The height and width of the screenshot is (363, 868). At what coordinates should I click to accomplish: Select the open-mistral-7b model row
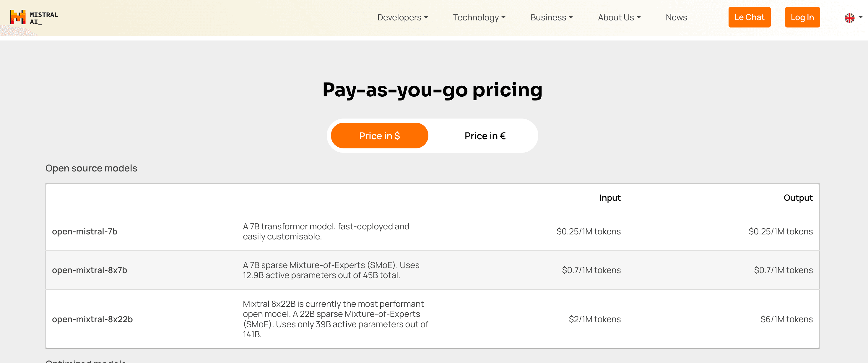tap(84, 231)
